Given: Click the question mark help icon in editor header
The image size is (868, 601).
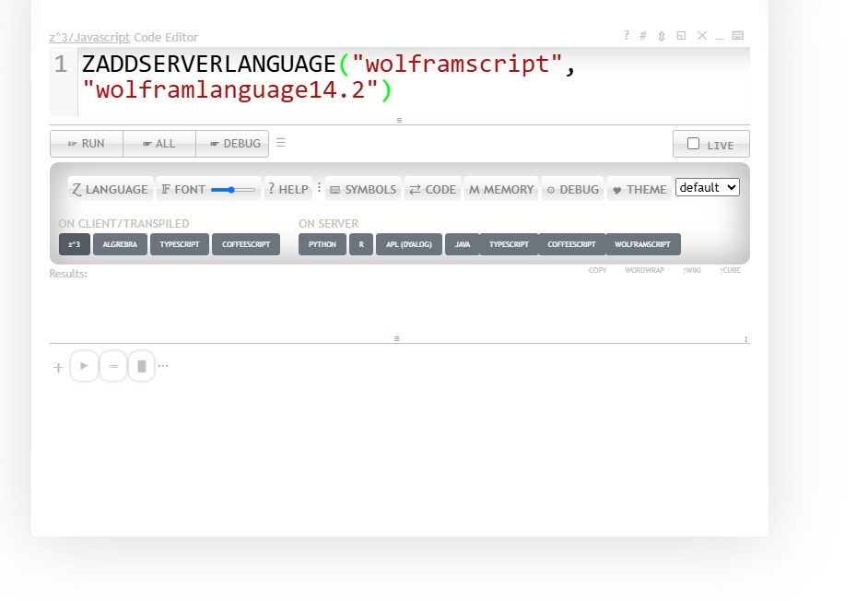Looking at the screenshot, I should click(627, 36).
